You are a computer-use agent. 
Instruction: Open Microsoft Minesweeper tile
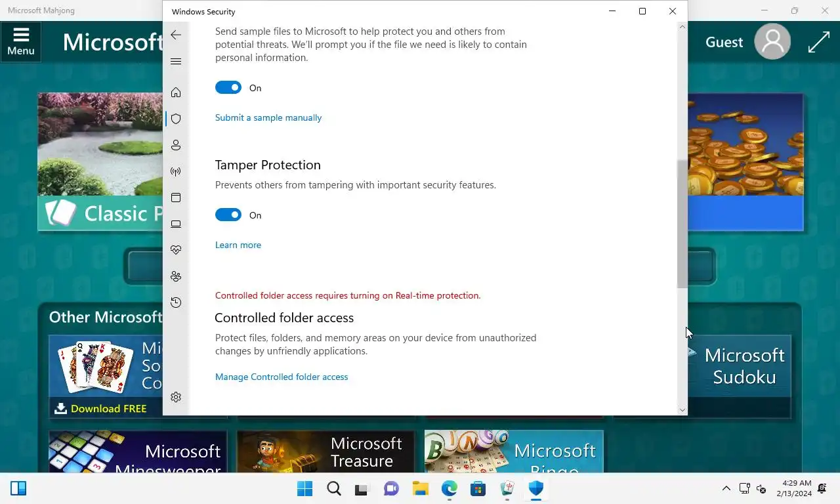click(x=138, y=451)
